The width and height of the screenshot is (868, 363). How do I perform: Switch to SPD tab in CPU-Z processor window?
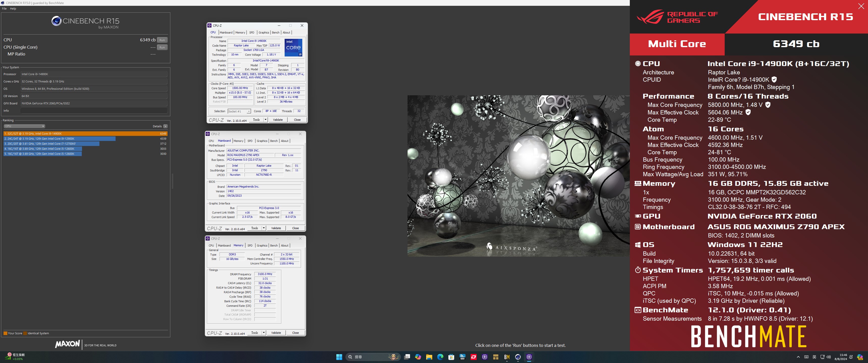pyautogui.click(x=252, y=32)
